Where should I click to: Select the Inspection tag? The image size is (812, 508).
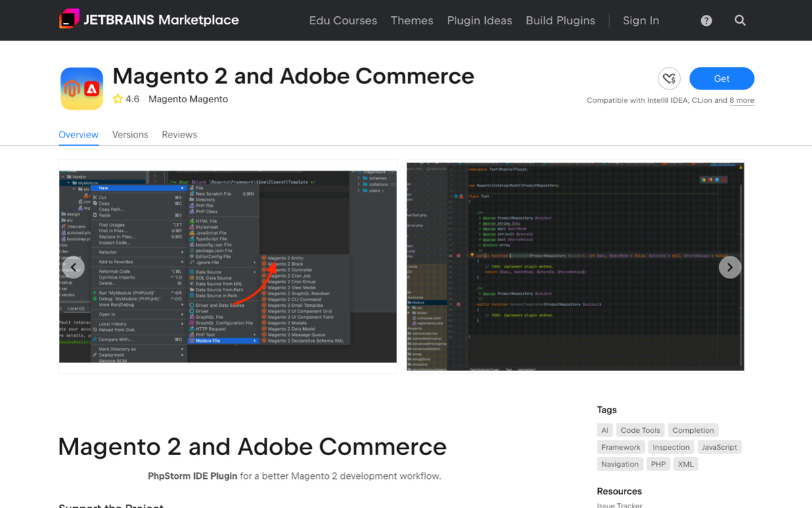click(671, 447)
